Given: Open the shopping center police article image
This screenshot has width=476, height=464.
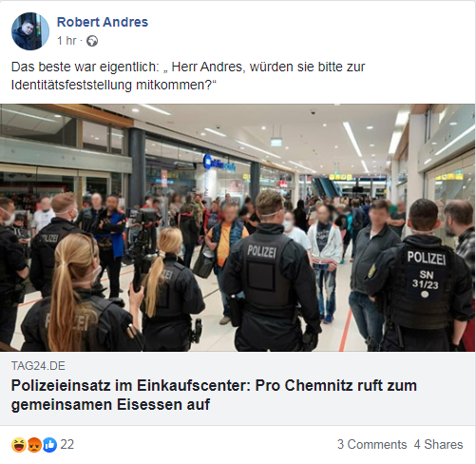Looking at the screenshot, I should (238, 227).
